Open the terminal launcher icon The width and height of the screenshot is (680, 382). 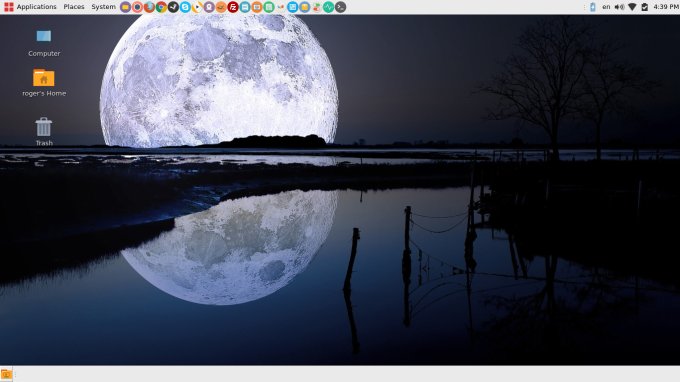340,7
